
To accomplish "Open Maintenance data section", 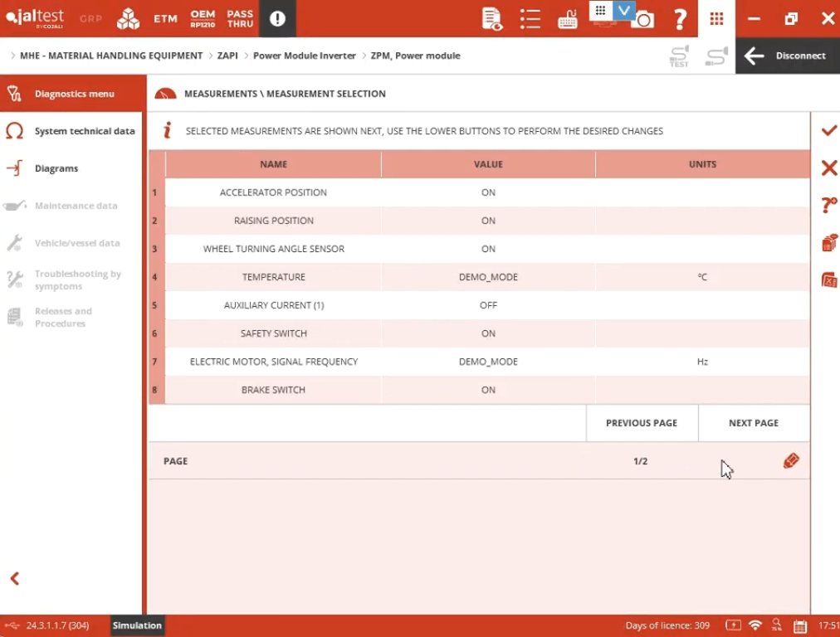I will point(71,206).
